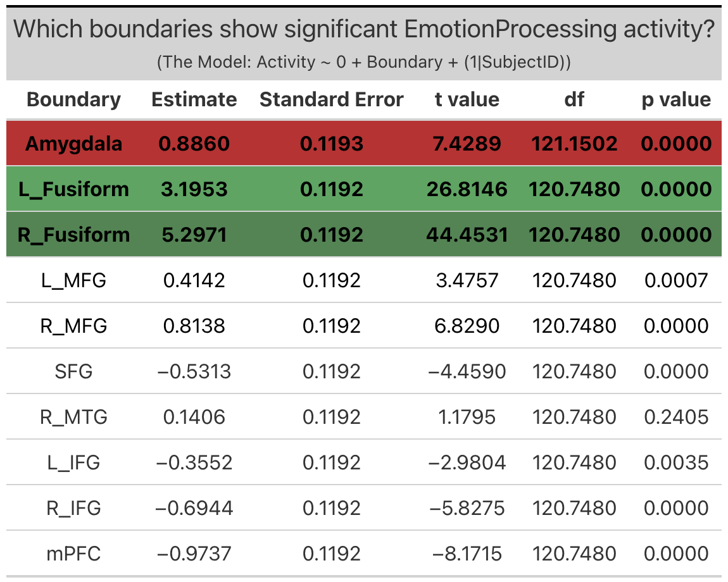Click the Boundary column header
This screenshot has width=728, height=582.
point(73,99)
